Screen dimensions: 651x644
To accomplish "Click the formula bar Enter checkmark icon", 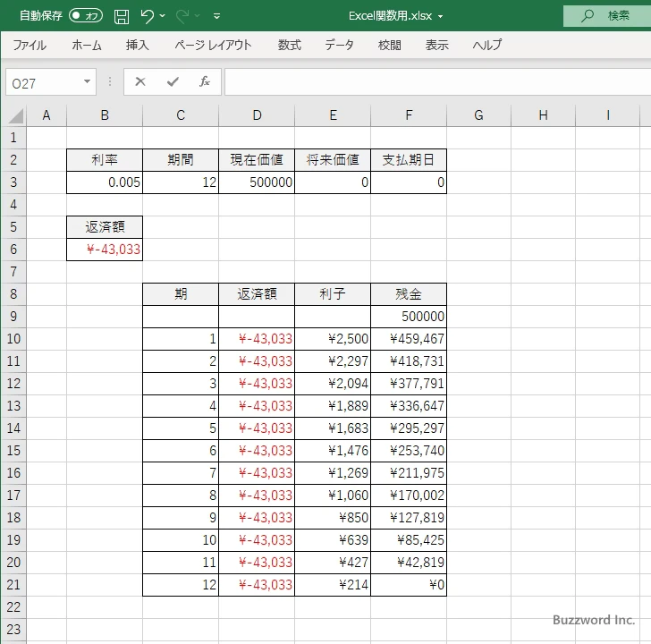I will pos(173,81).
